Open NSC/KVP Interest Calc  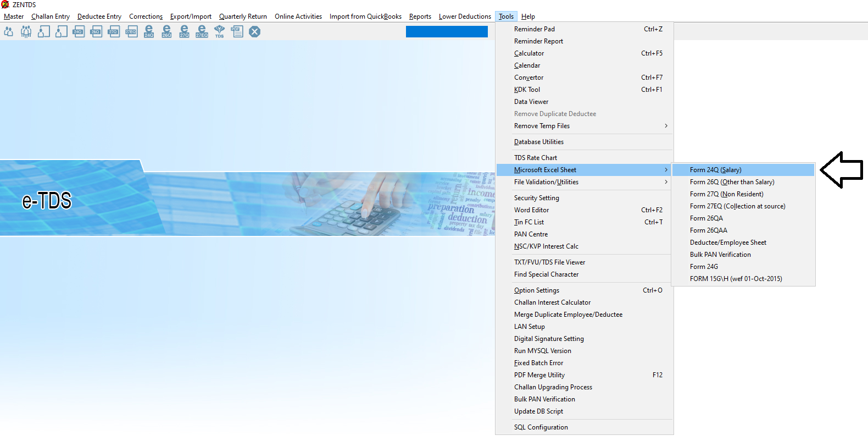585,246
